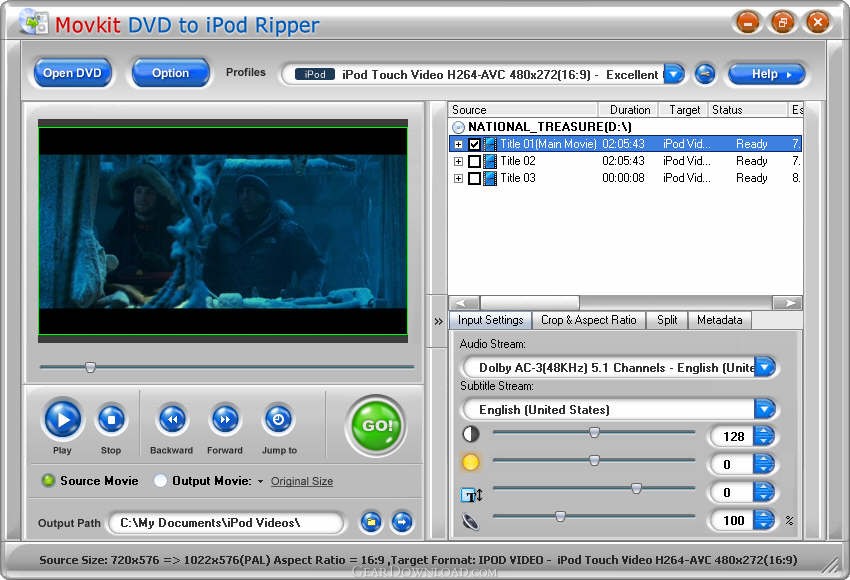Viewport: 850px width, 580px height.
Task: Stop the video preview
Action: 111,419
